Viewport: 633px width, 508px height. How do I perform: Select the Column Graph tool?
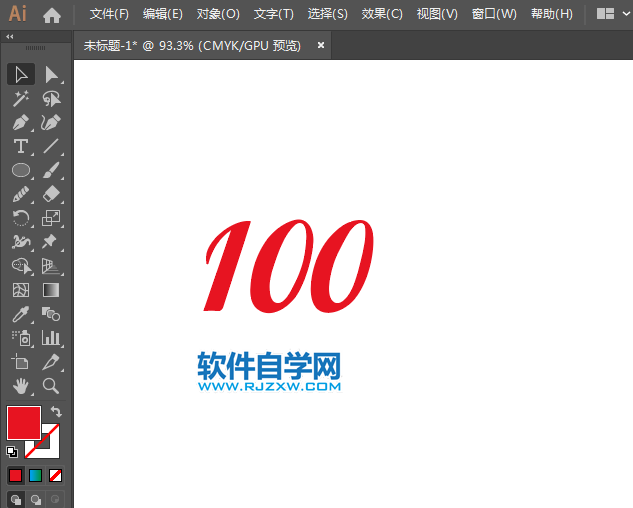(51, 338)
